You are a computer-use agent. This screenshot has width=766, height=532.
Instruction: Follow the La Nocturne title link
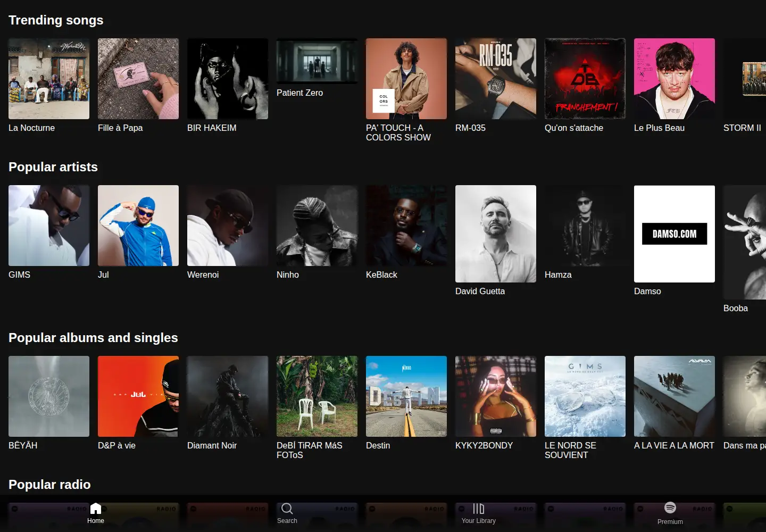tap(31, 128)
